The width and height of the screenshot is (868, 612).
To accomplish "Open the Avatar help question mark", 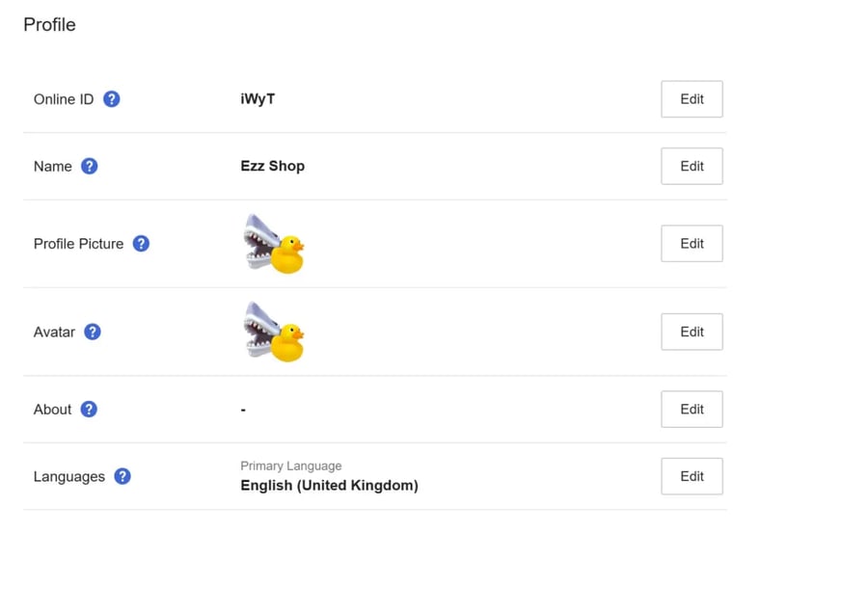I will click(93, 332).
